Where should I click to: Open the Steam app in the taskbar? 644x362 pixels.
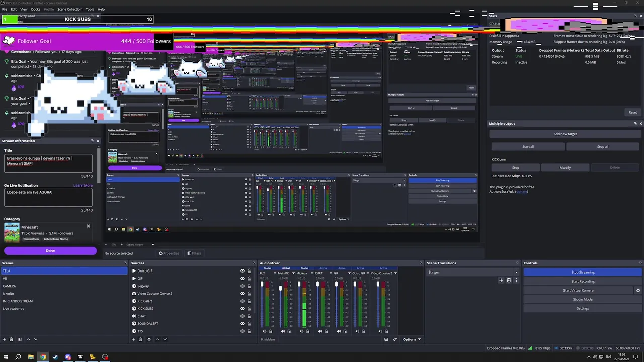point(55,357)
